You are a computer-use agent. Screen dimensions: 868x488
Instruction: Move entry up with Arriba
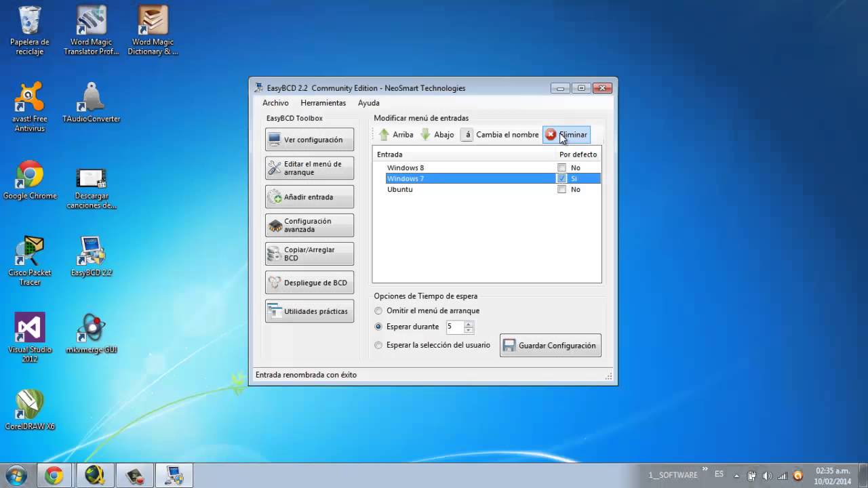tap(396, 135)
